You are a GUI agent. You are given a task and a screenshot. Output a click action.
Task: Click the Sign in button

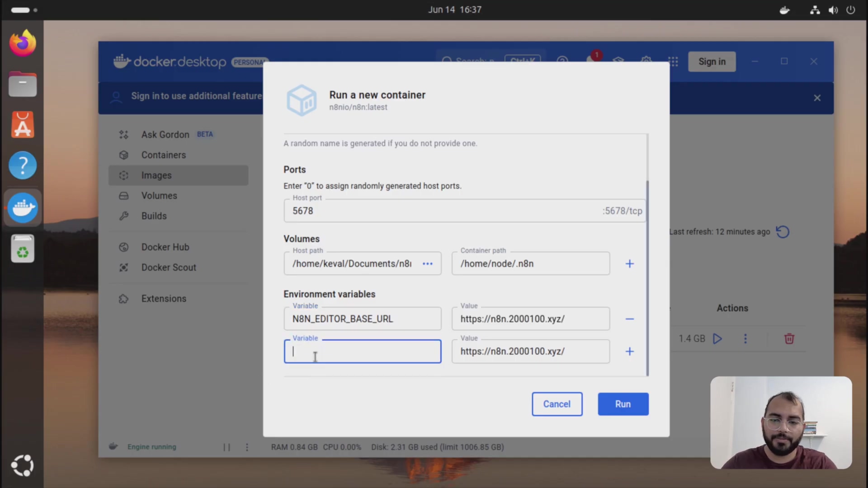click(712, 61)
